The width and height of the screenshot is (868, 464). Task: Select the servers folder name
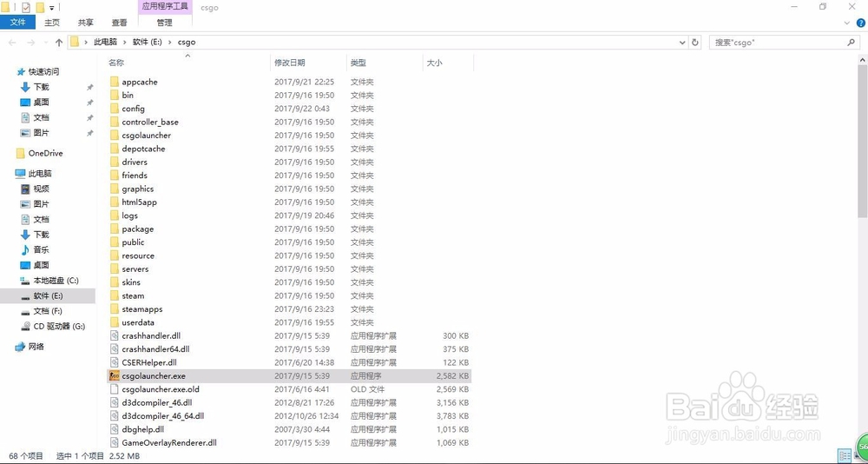tap(135, 268)
